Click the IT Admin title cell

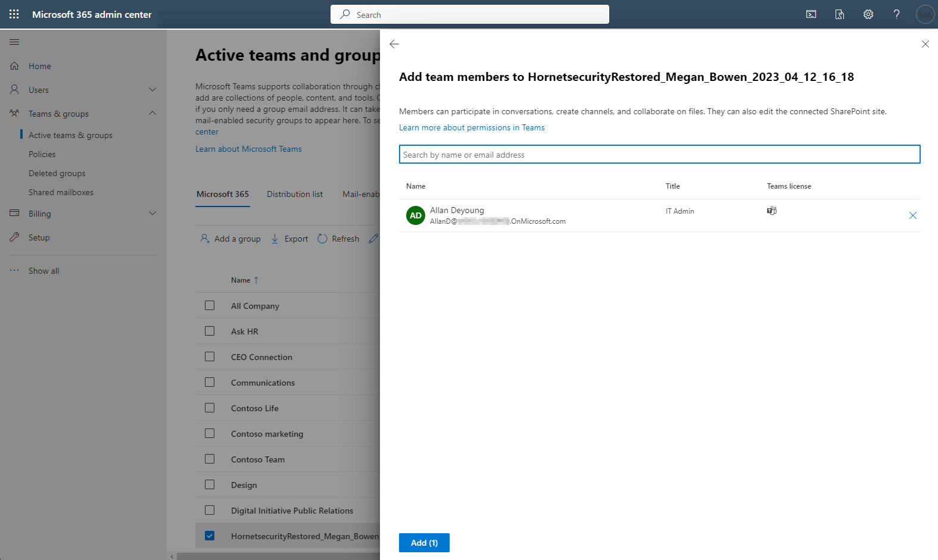[680, 211]
